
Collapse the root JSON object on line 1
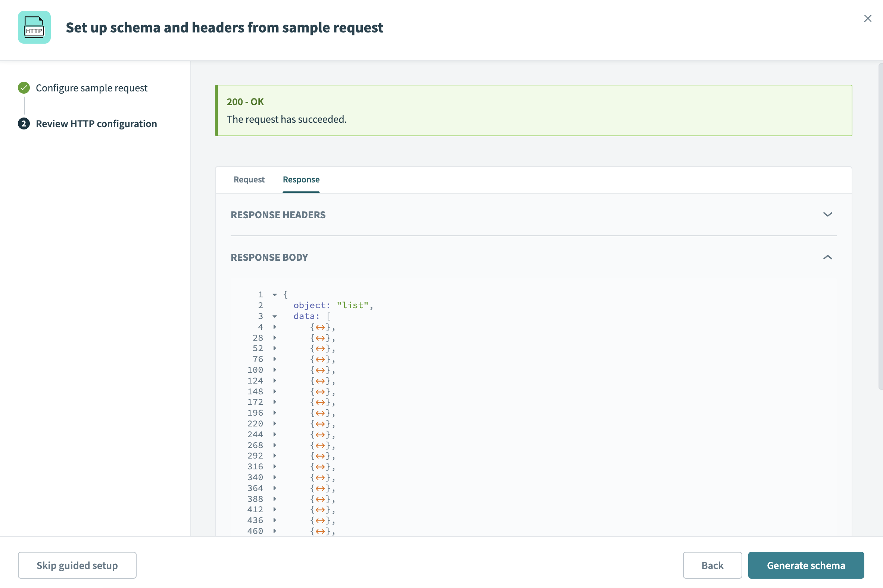(x=275, y=295)
